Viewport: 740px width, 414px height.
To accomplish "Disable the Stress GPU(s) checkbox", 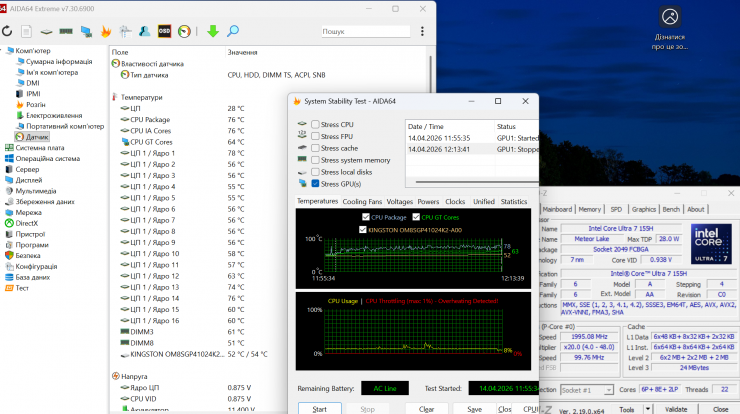I will 315,184.
